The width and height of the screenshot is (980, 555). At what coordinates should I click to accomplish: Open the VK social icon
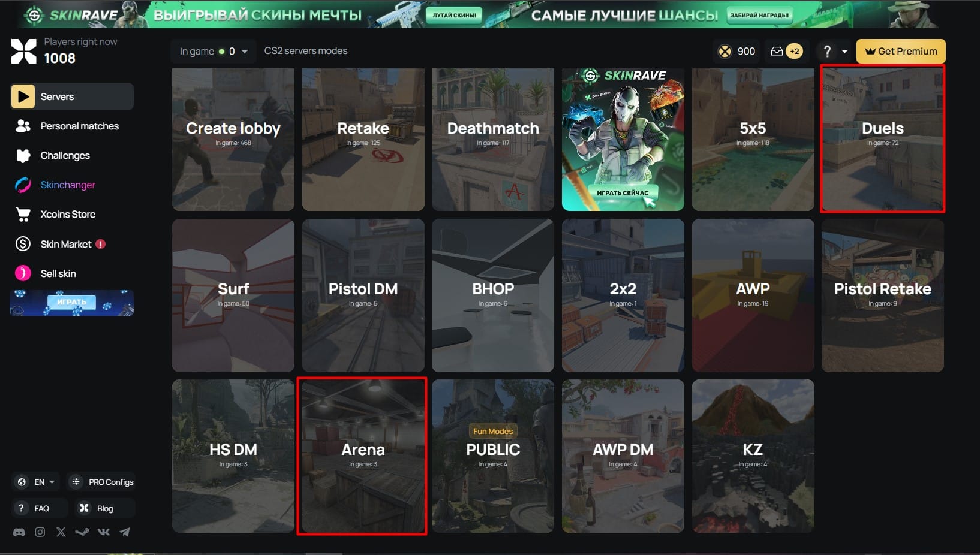(x=103, y=532)
